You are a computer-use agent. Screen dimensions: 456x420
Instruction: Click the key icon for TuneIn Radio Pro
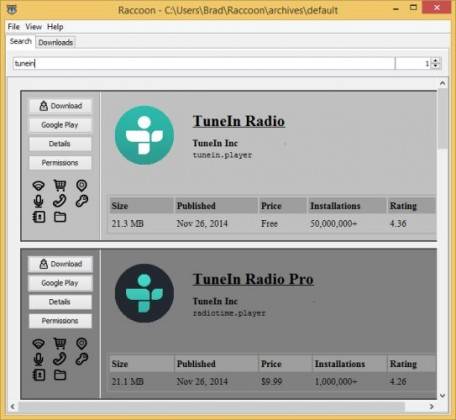(x=82, y=359)
